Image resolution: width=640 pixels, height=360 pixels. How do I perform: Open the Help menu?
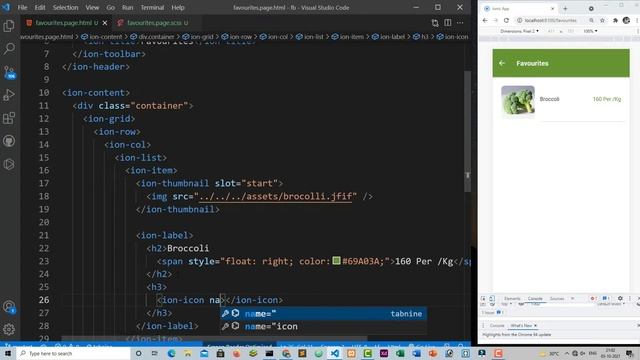178,7
